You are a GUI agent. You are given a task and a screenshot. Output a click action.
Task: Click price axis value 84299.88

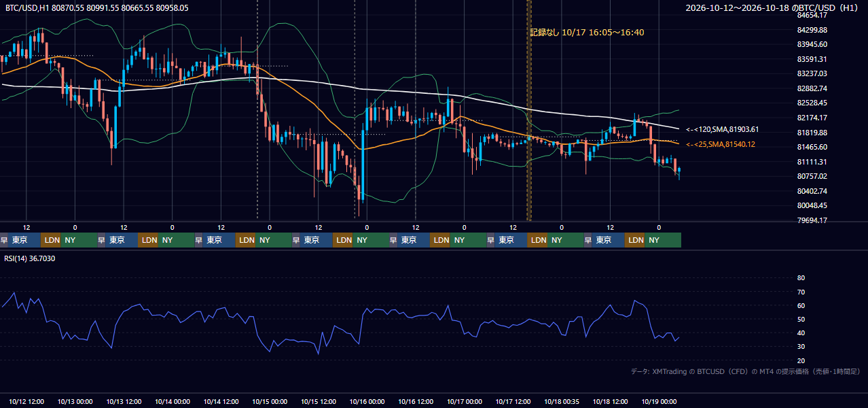812,30
